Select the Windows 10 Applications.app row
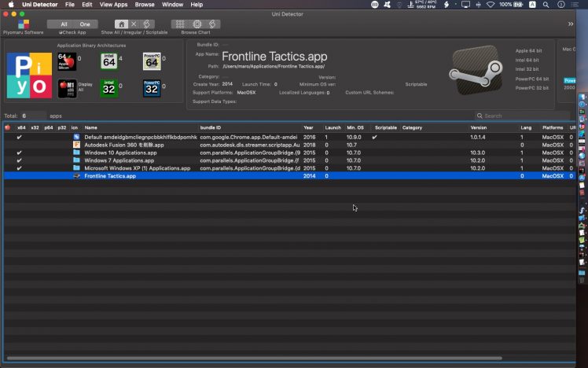This screenshot has width=588, height=368. (x=120, y=153)
